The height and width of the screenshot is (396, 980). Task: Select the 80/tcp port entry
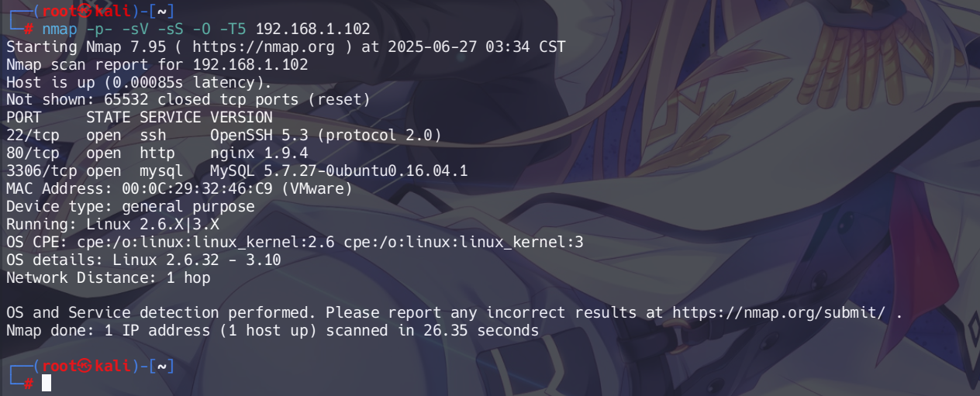click(29, 153)
